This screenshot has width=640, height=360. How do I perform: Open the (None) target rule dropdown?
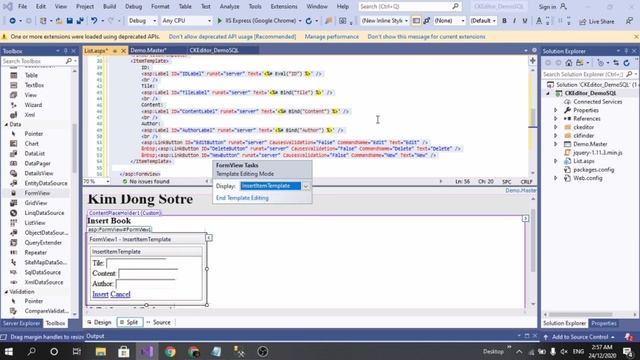point(449,21)
